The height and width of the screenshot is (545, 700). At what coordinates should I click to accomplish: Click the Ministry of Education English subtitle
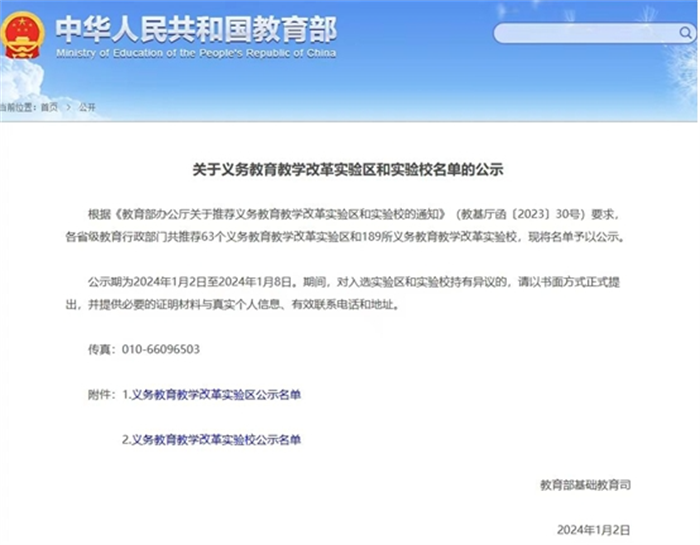(x=196, y=54)
